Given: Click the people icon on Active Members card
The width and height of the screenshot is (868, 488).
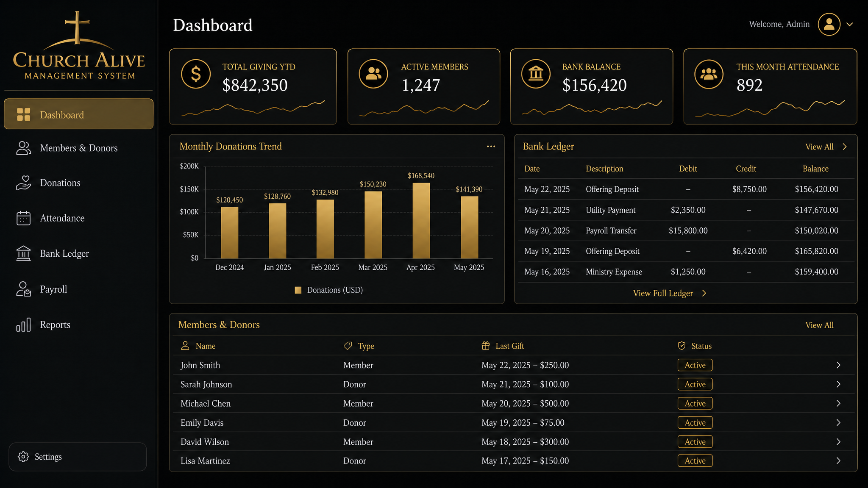Looking at the screenshot, I should [x=373, y=74].
